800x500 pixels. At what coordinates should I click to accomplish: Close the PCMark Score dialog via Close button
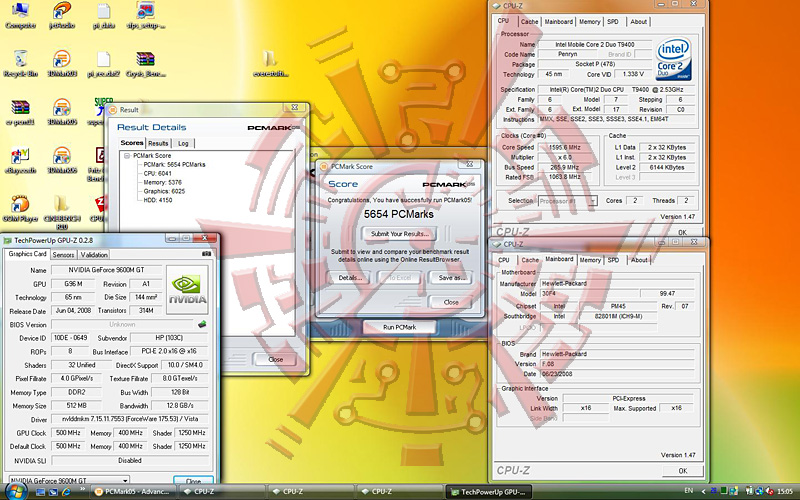[451, 302]
